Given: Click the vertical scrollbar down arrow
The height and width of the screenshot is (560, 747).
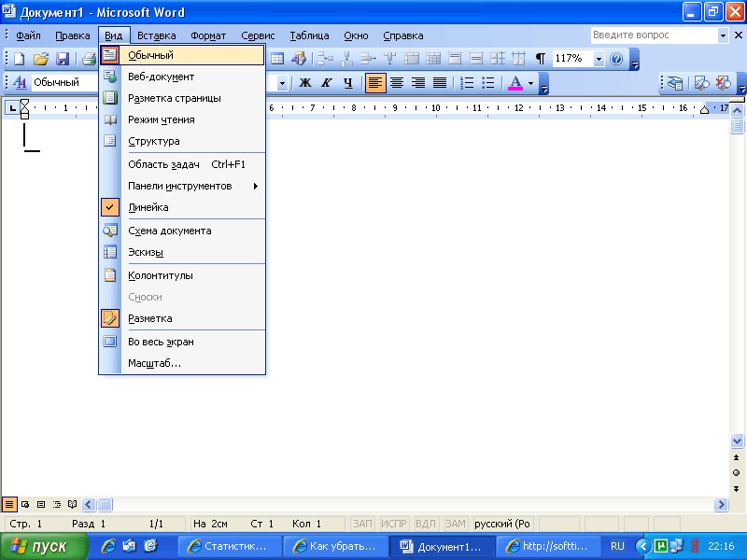Looking at the screenshot, I should click(737, 441).
